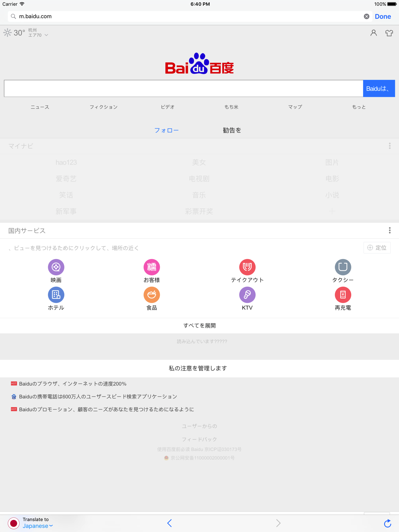Go forward with the browser forward arrow

coord(278,523)
